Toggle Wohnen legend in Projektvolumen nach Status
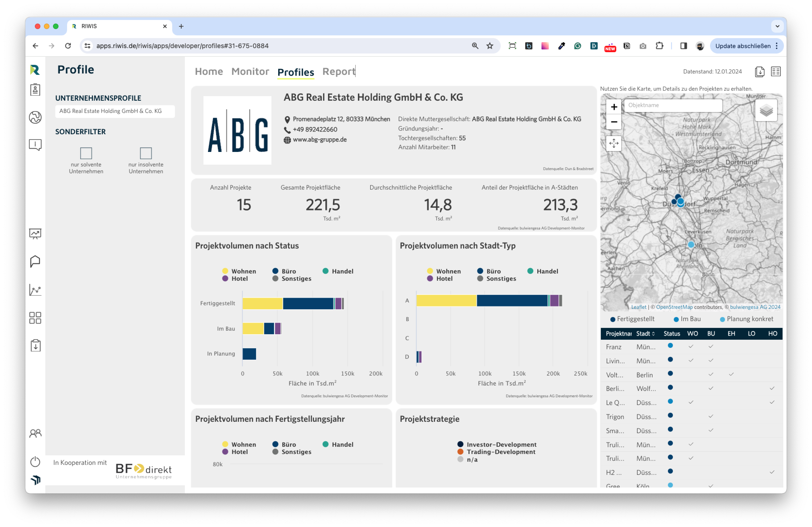The image size is (812, 527). click(x=239, y=271)
